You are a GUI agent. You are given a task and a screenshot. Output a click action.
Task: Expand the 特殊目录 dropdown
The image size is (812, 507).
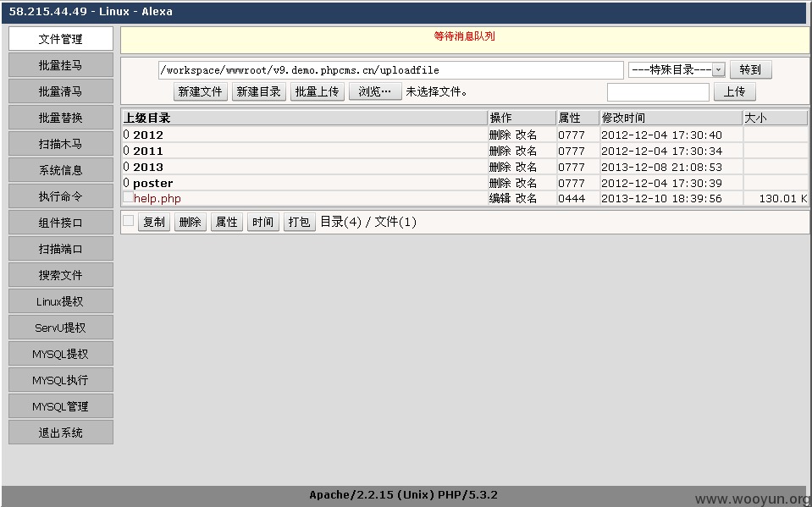(x=677, y=69)
